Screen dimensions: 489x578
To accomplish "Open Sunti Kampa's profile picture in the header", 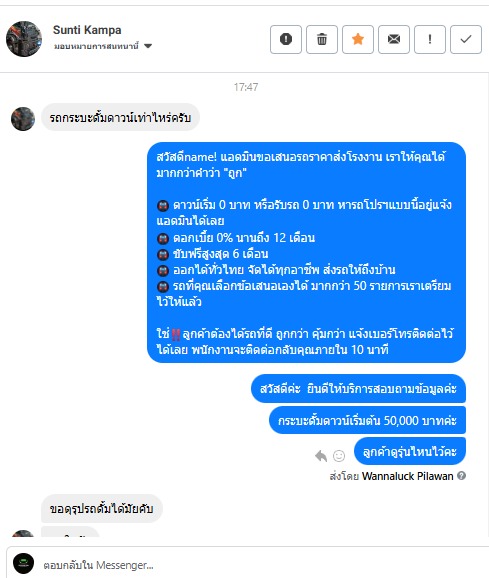I will click(24, 39).
